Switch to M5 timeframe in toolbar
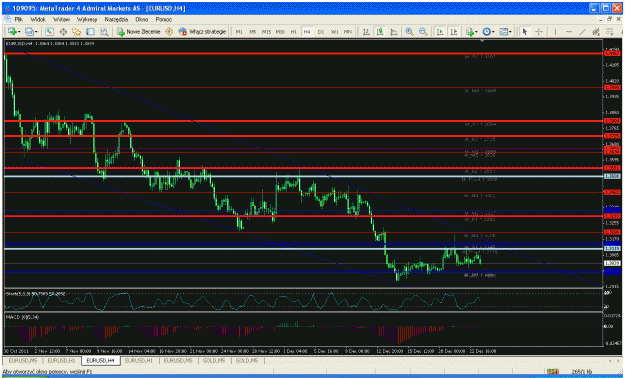Viewport: 625px width, 378px height. coord(253,32)
